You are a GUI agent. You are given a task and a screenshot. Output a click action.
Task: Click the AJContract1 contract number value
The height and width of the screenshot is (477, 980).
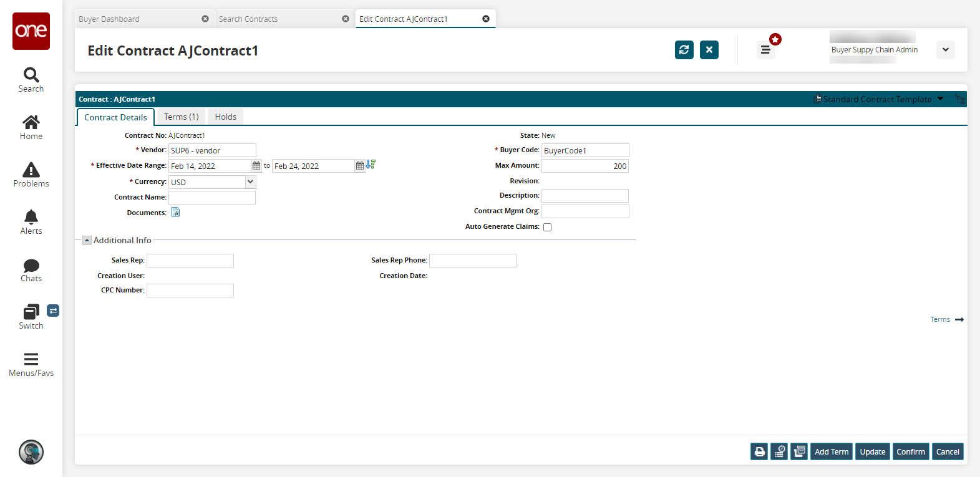coord(187,135)
